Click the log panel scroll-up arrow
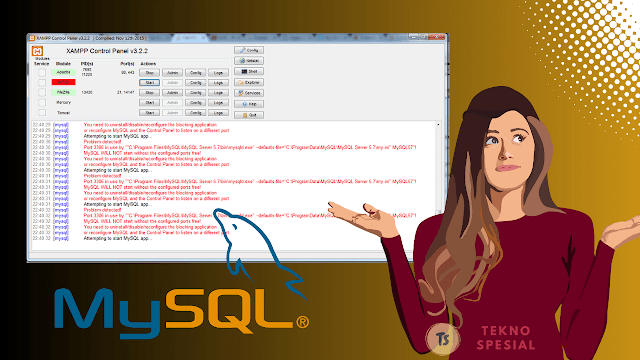640x360 pixels. tap(438, 125)
